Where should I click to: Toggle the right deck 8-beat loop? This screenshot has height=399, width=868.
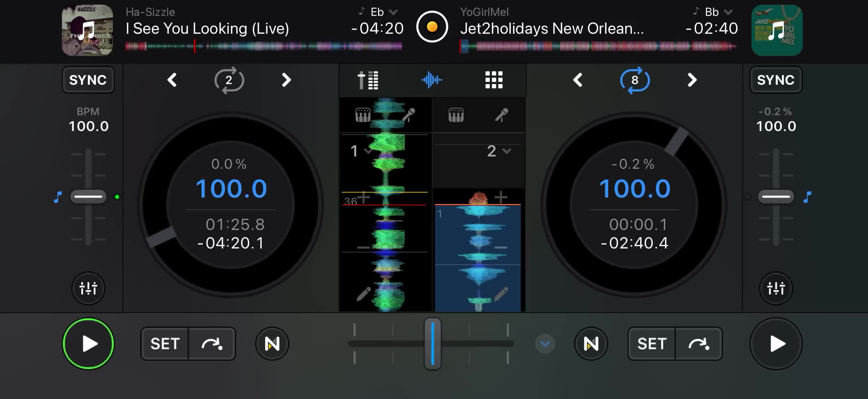pos(635,80)
